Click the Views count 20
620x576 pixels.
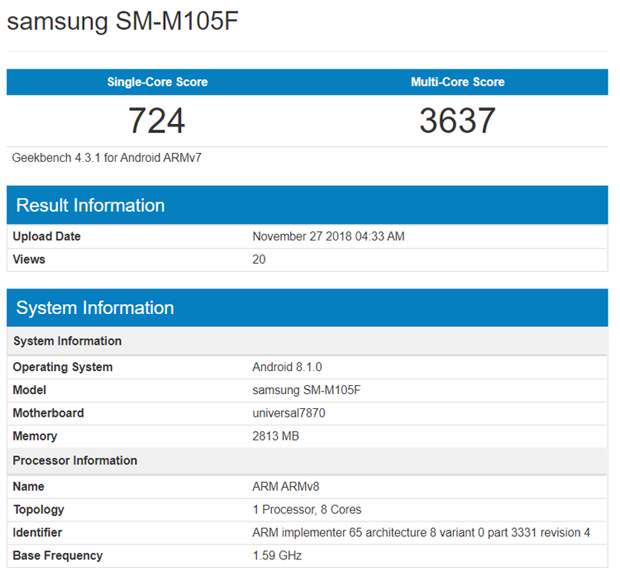pyautogui.click(x=259, y=259)
